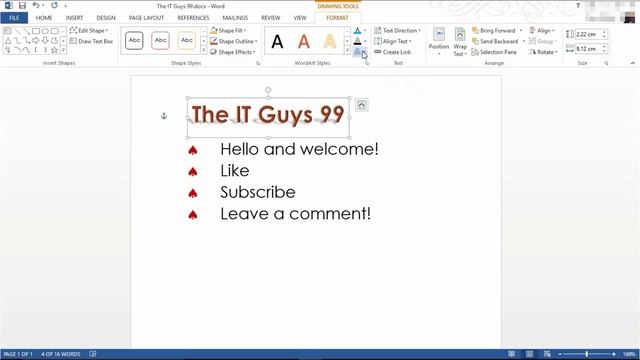Expand the WordArt Styles gallery More arrow
This screenshot has height=360, width=640.
347,51
